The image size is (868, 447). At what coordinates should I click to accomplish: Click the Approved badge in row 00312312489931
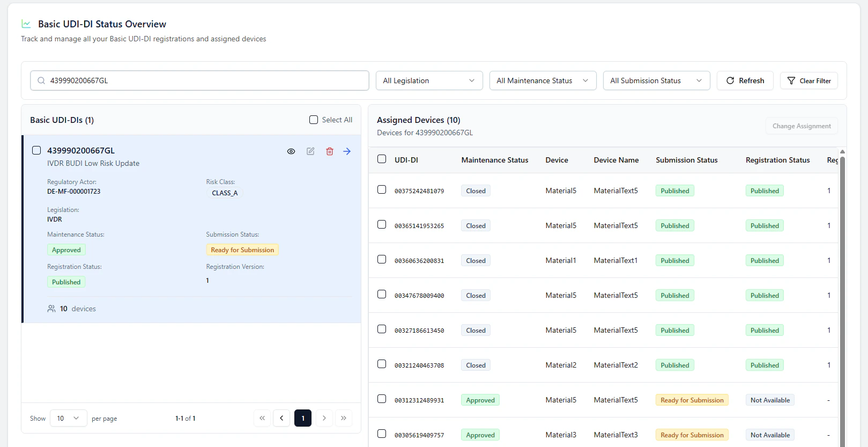480,400
